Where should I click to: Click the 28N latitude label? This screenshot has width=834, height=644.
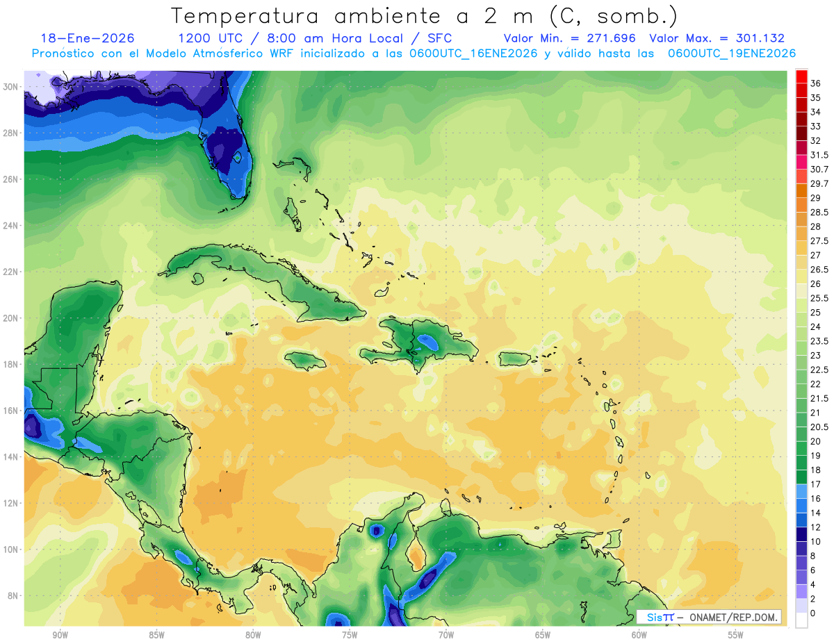(10, 133)
